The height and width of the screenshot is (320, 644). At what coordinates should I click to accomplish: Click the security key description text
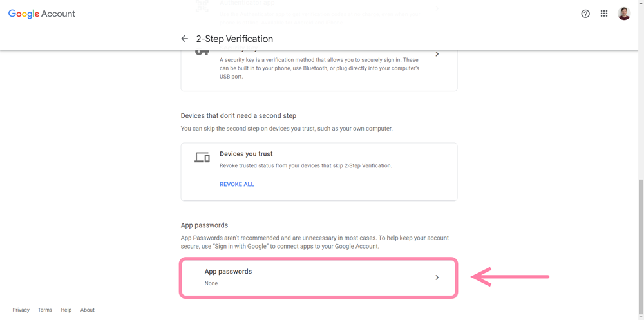pos(319,68)
